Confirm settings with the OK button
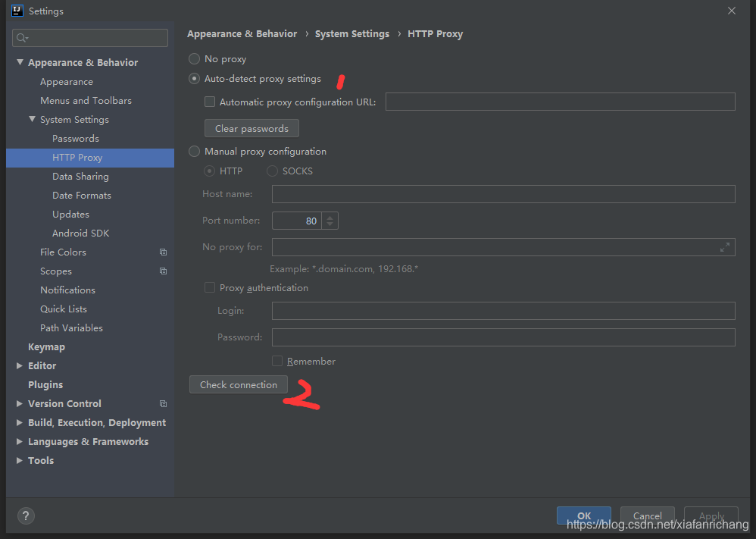This screenshot has width=756, height=539. coord(584,515)
